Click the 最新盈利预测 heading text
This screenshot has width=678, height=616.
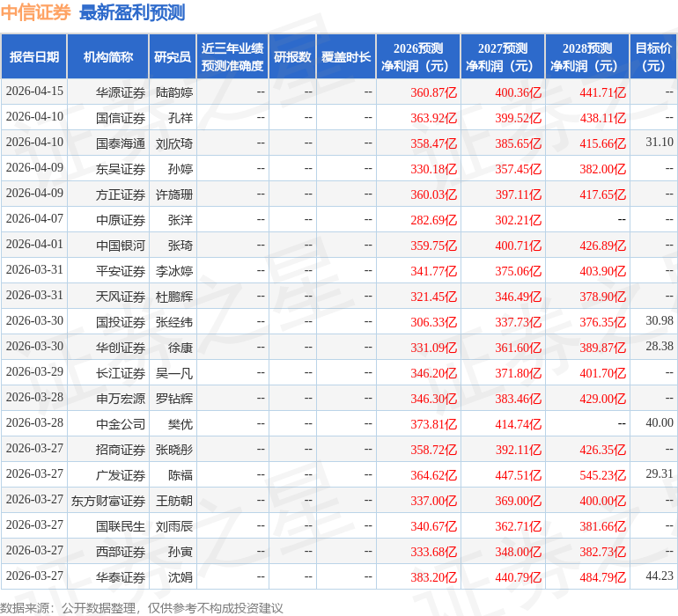[x=132, y=12]
